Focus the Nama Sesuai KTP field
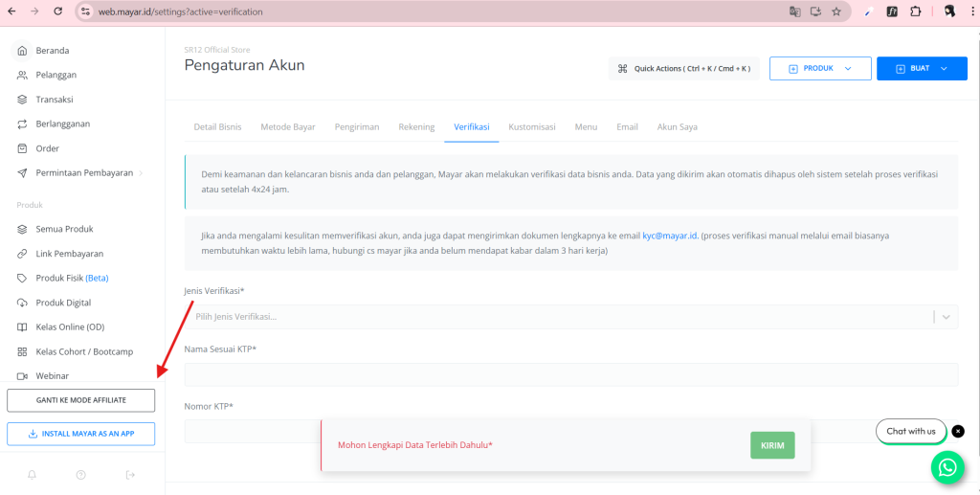This screenshot has width=980, height=495. coord(570,375)
